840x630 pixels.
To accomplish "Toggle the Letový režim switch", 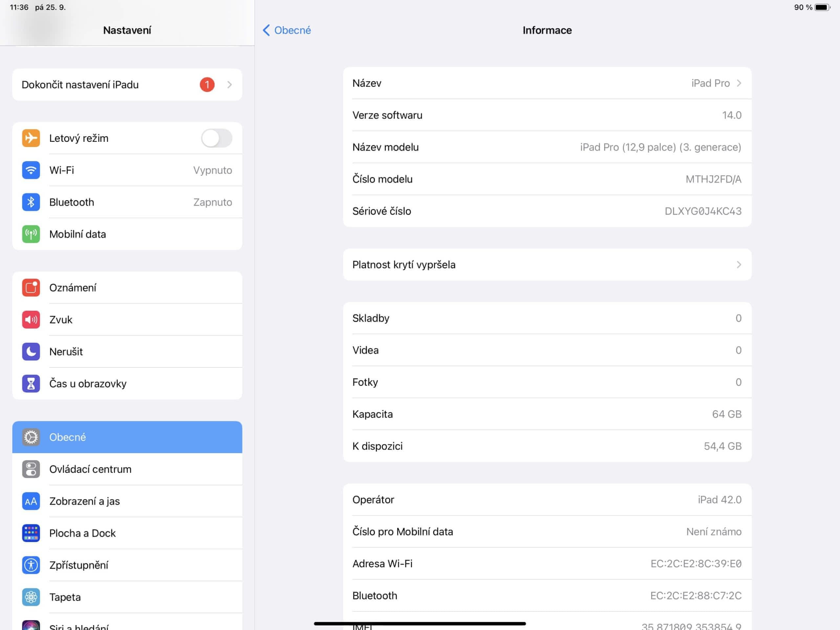I will pyautogui.click(x=217, y=138).
